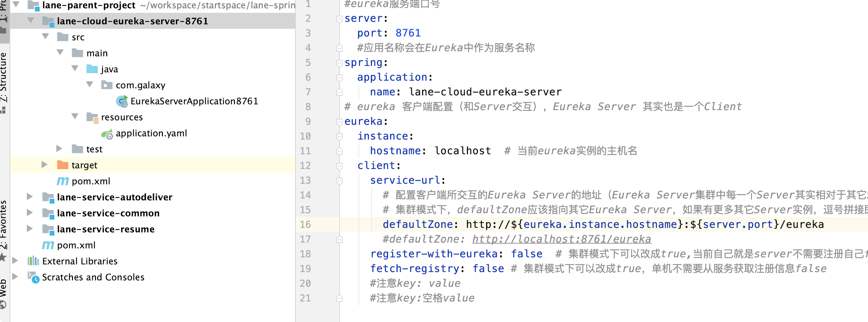Collapse the src folder
The image size is (868, 322).
click(x=45, y=36)
